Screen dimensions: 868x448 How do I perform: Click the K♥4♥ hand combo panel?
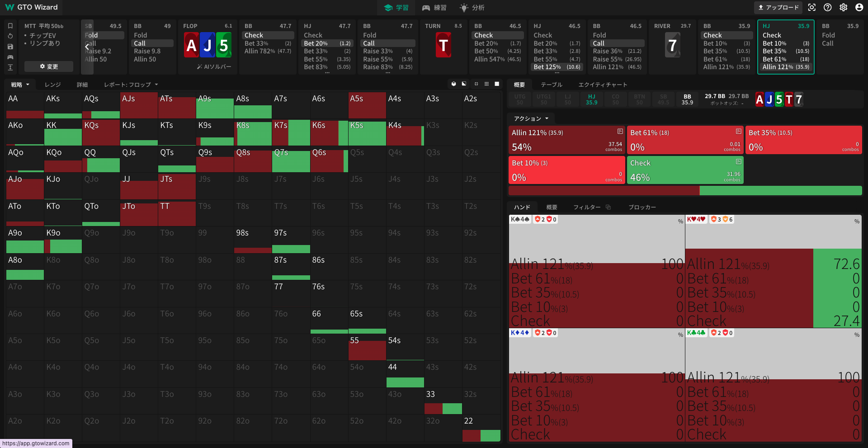(x=773, y=271)
